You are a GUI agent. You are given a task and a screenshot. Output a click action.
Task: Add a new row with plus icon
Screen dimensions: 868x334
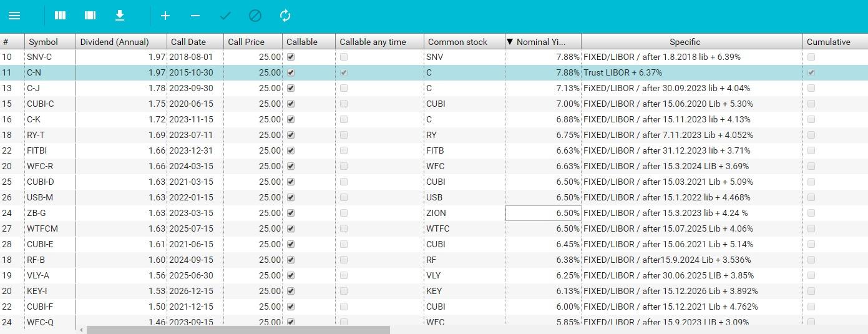coord(165,16)
